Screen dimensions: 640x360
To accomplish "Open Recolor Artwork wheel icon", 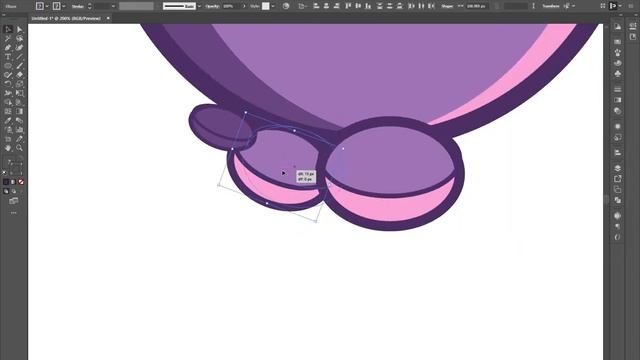I will point(286,6).
